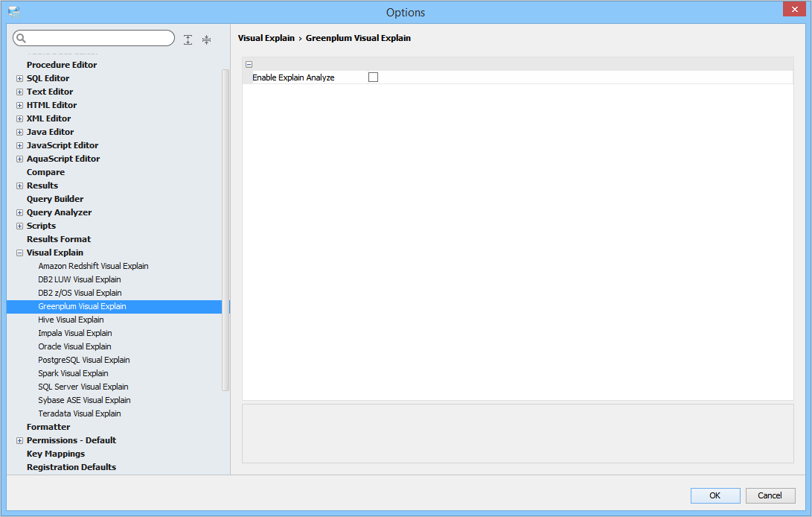Open Results Format options
This screenshot has height=517, width=812.
pos(59,239)
